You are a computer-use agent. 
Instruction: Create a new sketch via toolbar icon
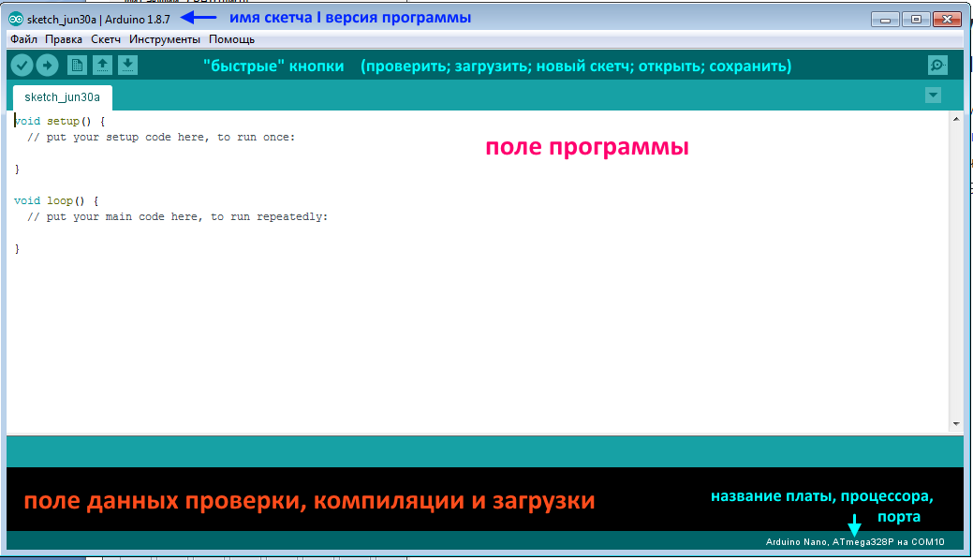coord(78,65)
